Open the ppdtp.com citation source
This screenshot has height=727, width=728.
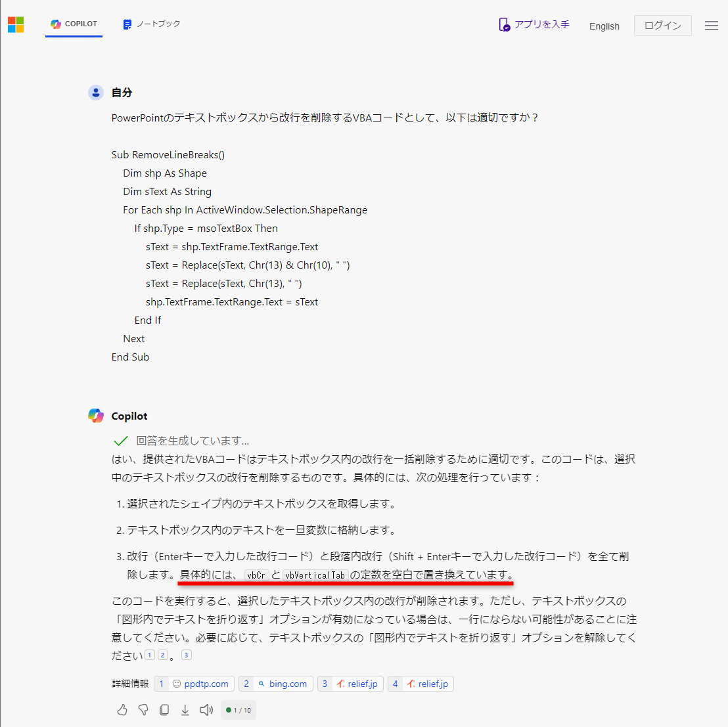coord(194,683)
